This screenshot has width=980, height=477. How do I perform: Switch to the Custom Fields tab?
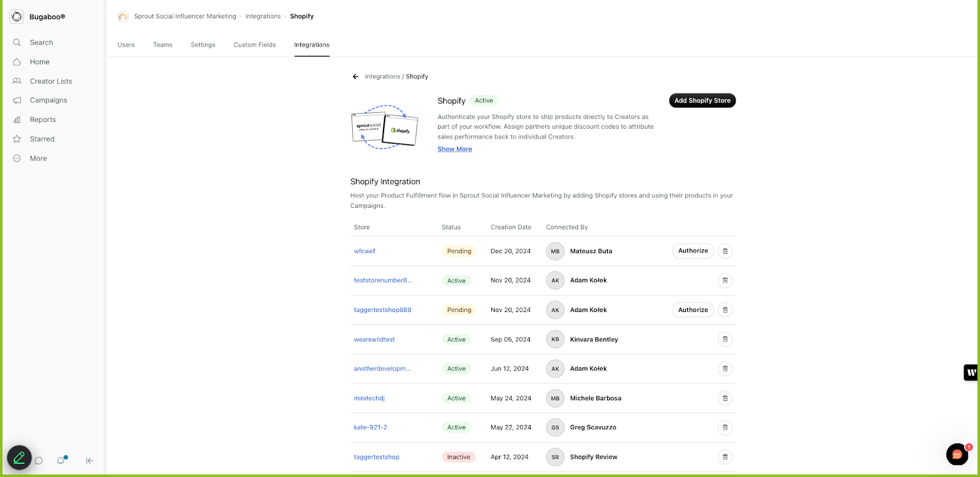[x=255, y=45]
